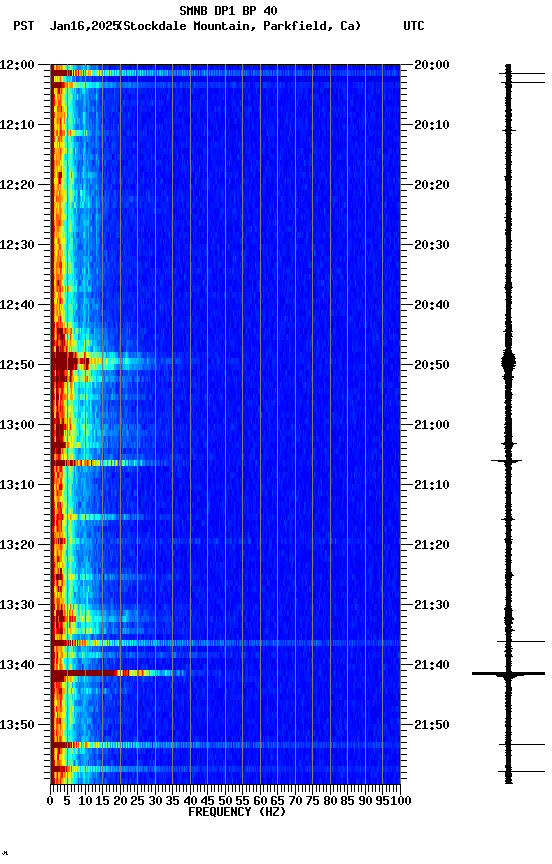The image size is (552, 864).
Task: Click the PST timezone header
Action: coord(24,26)
